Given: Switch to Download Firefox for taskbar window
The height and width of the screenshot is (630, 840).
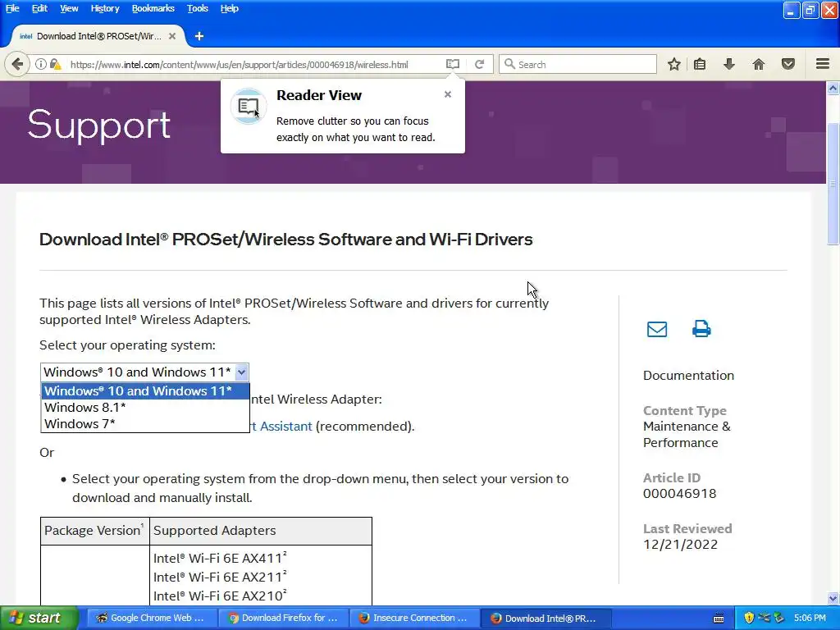Looking at the screenshot, I should tap(282, 618).
